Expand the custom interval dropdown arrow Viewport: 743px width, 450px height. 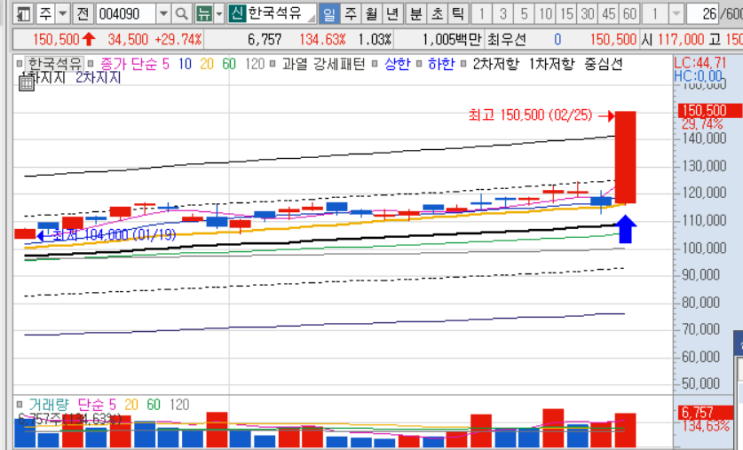677,14
